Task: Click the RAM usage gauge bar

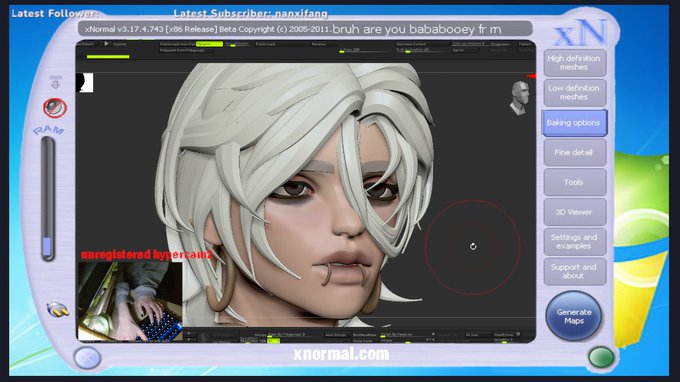Action: point(47,199)
